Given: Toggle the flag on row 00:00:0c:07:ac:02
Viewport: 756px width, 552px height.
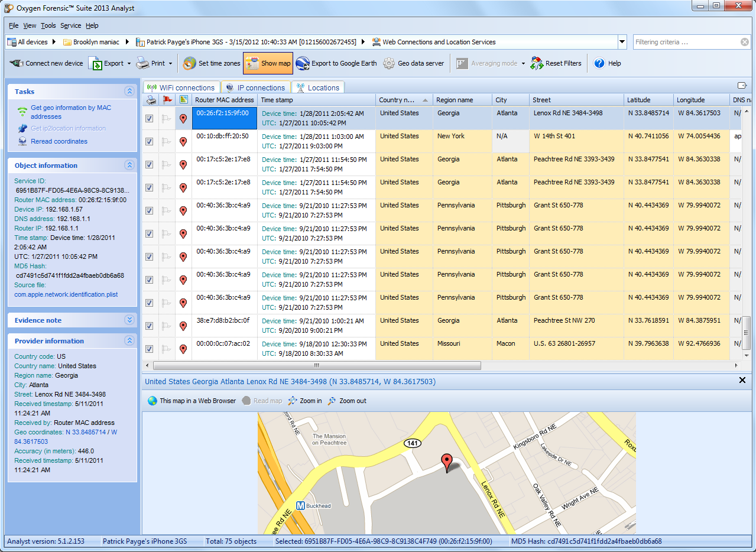Looking at the screenshot, I should point(166,349).
